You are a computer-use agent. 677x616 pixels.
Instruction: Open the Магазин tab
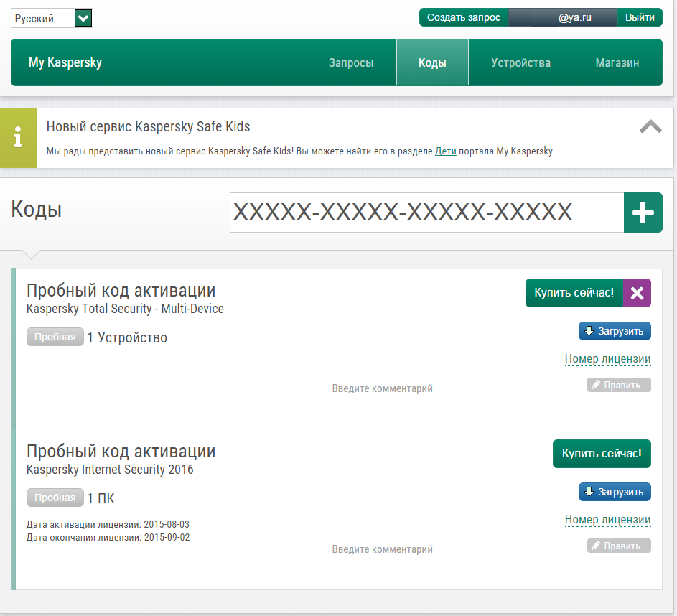coord(617,62)
